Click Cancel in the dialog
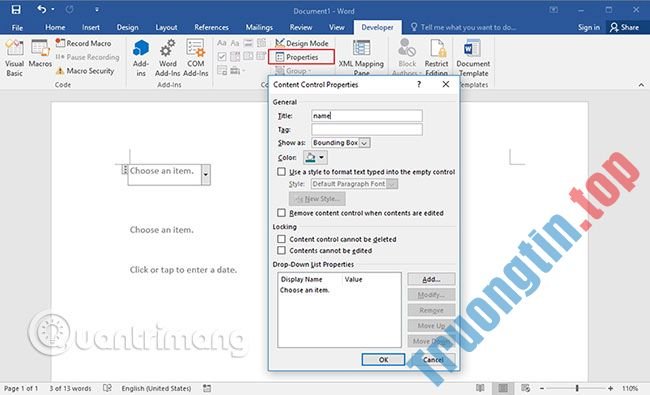 [x=433, y=360]
